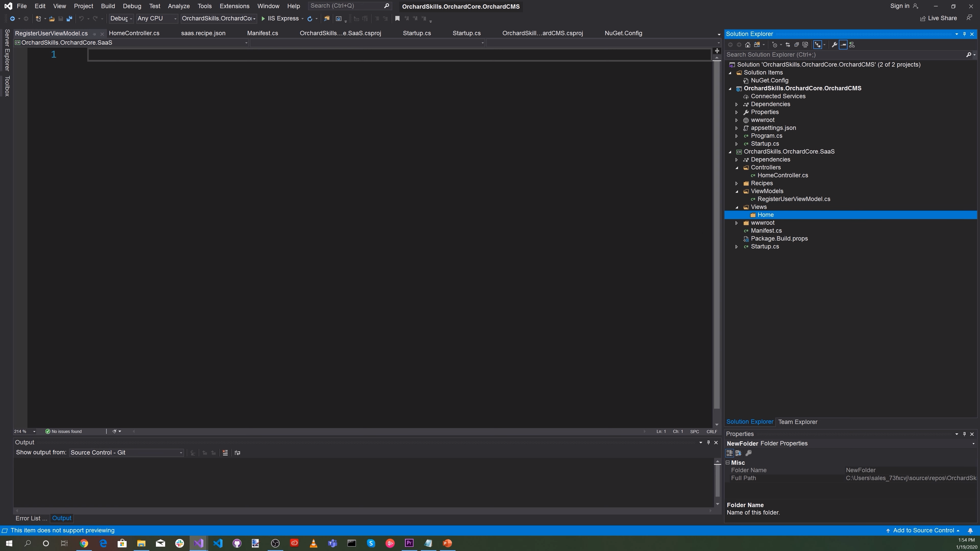Open the Any CPU platform dropdown
980x551 pixels.
pyautogui.click(x=157, y=18)
